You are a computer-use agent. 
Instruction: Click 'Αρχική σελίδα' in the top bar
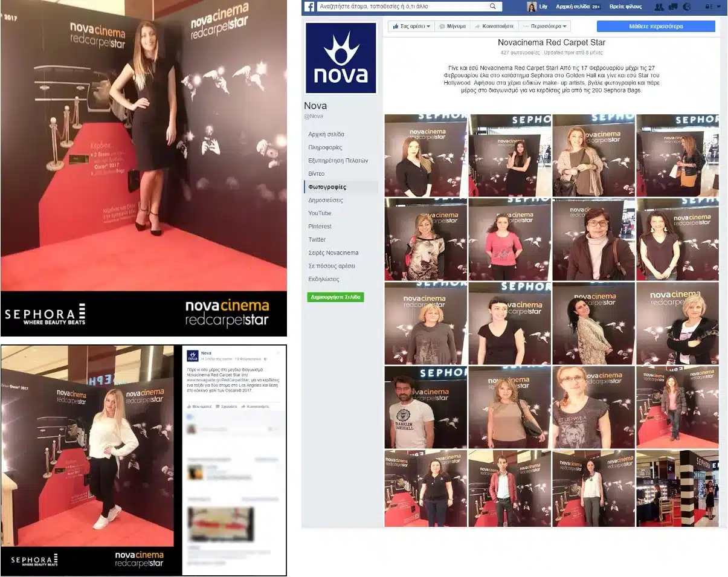pyautogui.click(x=573, y=7)
